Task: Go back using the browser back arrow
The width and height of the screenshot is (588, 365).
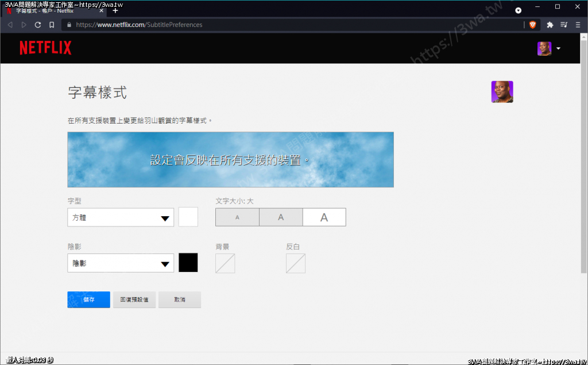Action: (x=10, y=25)
